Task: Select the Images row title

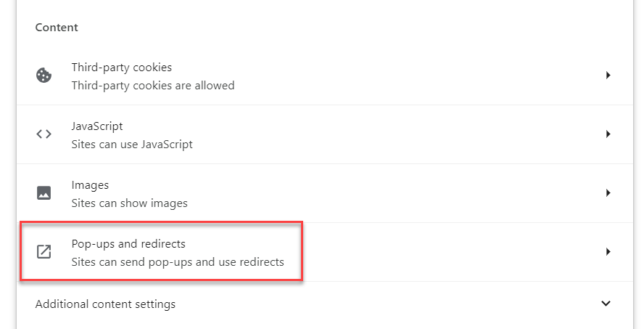Action: pyautogui.click(x=90, y=185)
